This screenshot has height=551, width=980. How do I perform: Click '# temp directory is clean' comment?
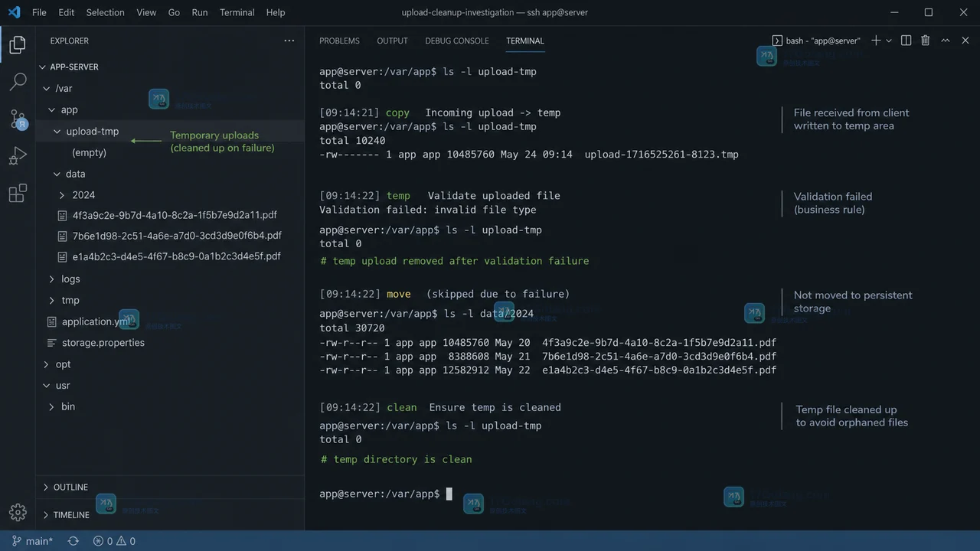[x=397, y=459]
